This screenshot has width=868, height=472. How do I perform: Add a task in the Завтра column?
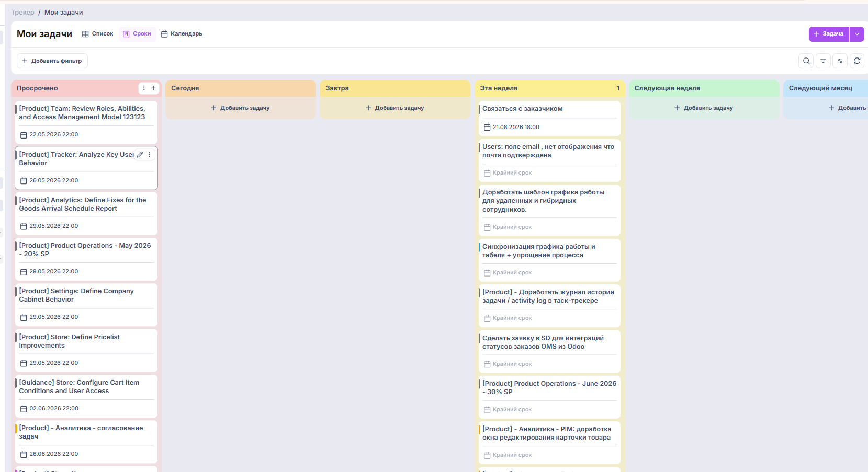click(395, 108)
